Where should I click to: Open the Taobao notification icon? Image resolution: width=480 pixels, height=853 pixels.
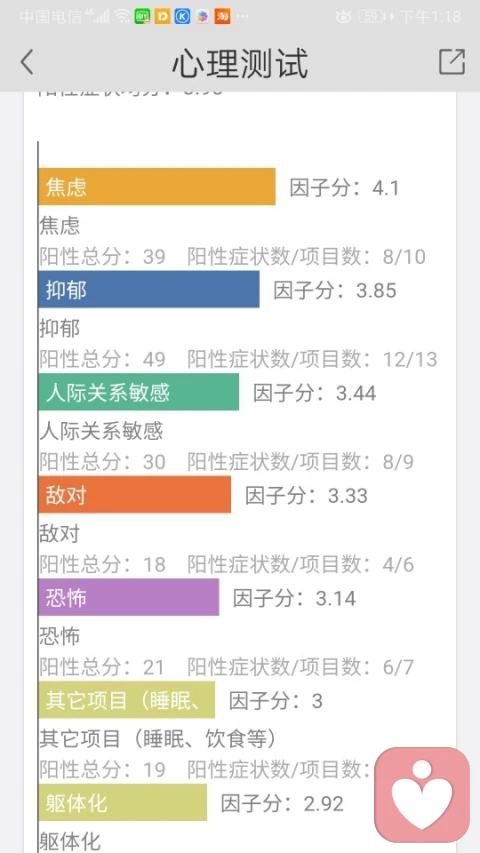coord(222,17)
